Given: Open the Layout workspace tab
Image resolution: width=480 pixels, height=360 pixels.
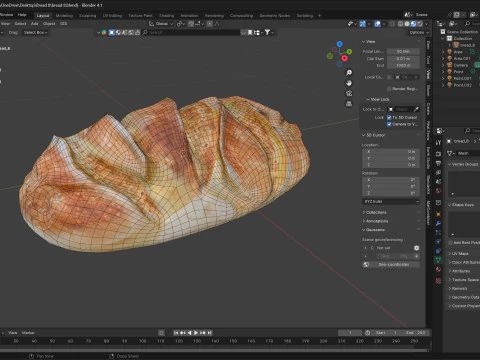Looking at the screenshot, I should coord(43,16).
